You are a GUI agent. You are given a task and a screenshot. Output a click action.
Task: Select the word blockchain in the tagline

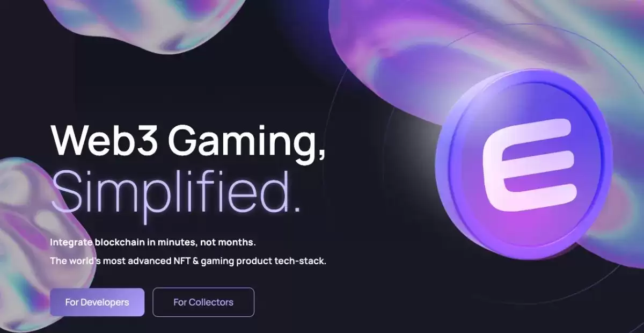[x=120, y=242]
